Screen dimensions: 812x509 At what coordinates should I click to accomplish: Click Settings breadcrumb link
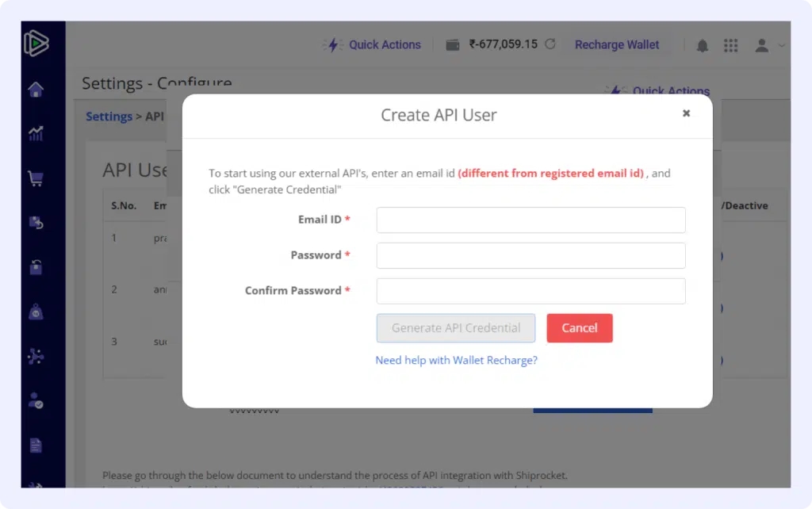109,117
